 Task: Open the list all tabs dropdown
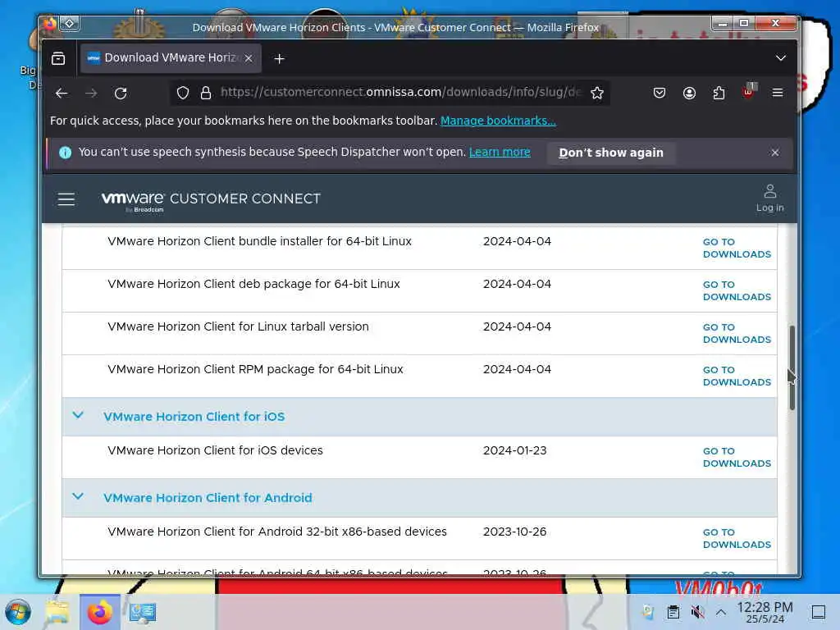click(781, 58)
